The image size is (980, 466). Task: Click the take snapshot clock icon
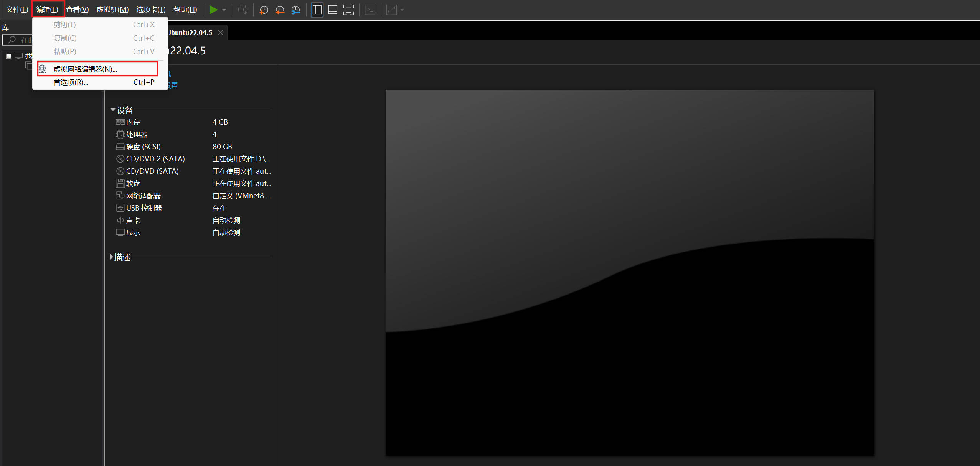click(x=264, y=10)
